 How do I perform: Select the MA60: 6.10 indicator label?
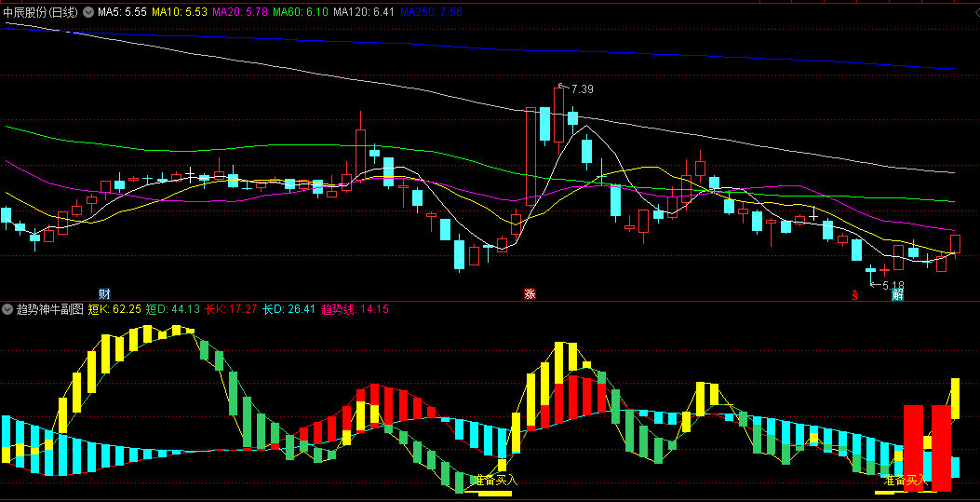(x=301, y=11)
